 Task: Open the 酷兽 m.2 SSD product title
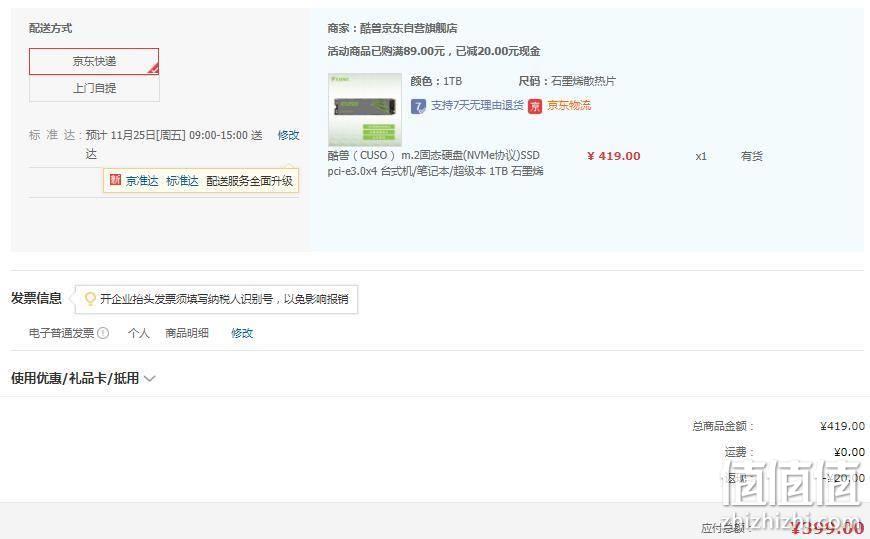(x=435, y=163)
